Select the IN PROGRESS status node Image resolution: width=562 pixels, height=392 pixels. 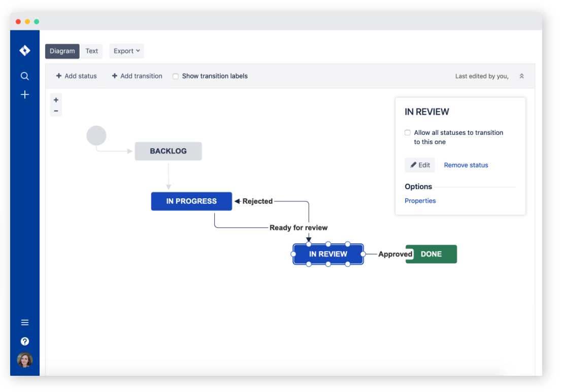(x=191, y=201)
